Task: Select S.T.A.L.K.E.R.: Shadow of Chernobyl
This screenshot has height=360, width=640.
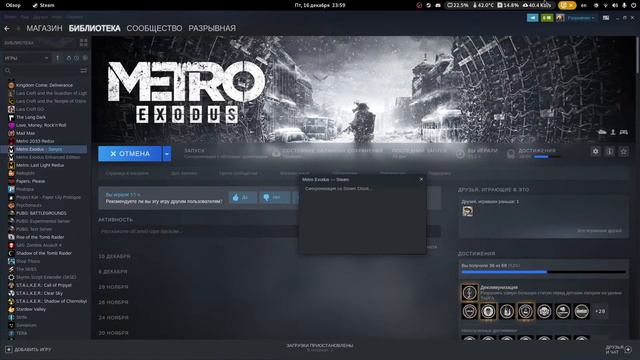Action: (51, 301)
